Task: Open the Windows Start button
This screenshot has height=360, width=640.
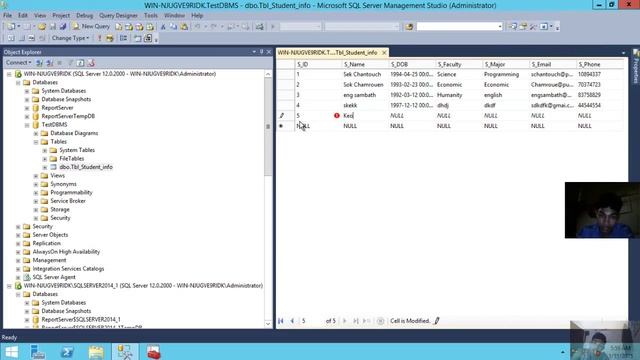Action: [x=11, y=352]
